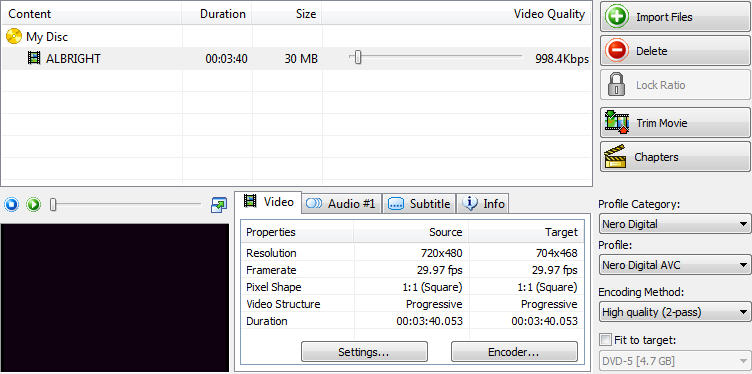Select the Info tab
Screen dimensions: 752x374
482,203
